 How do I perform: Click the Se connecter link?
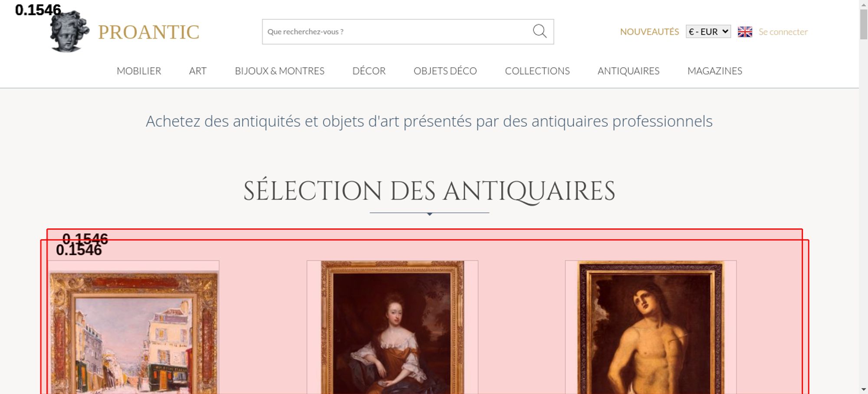tap(783, 32)
